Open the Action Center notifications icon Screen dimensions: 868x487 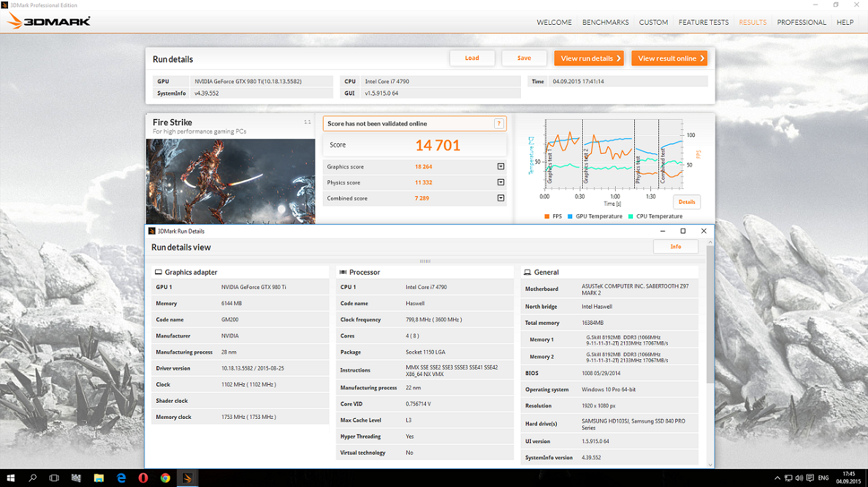[810, 478]
